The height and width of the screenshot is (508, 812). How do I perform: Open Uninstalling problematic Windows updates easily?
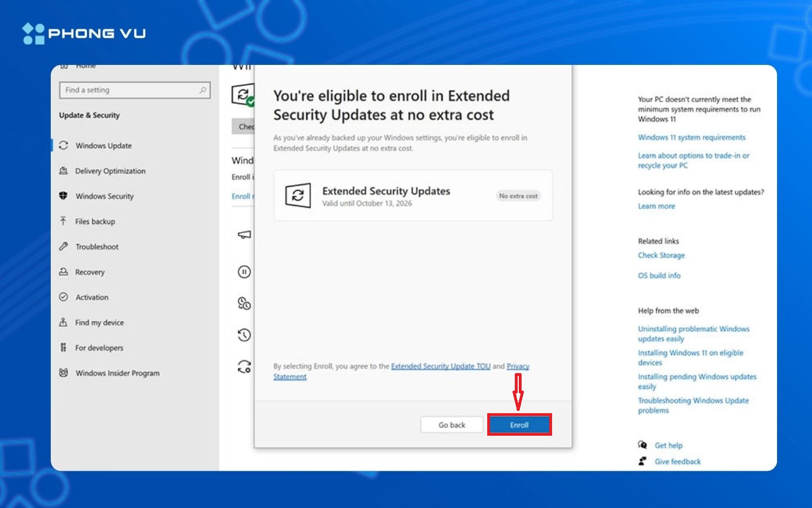tap(694, 334)
